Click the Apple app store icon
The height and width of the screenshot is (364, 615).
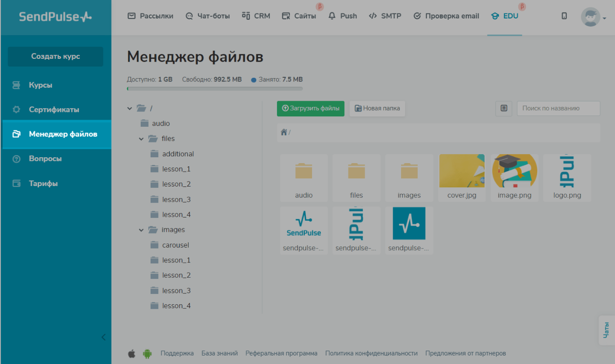(x=131, y=354)
